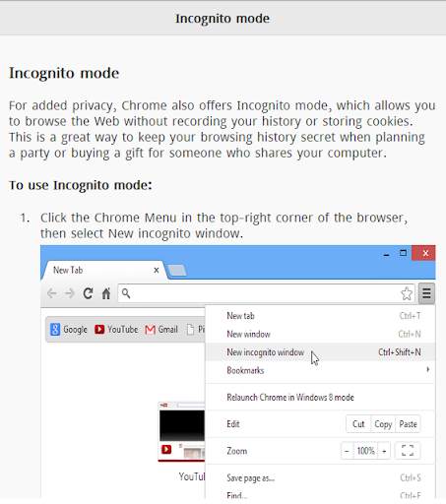Click the 100% zoom value
Viewport: 446px width, 504px height.
(366, 451)
